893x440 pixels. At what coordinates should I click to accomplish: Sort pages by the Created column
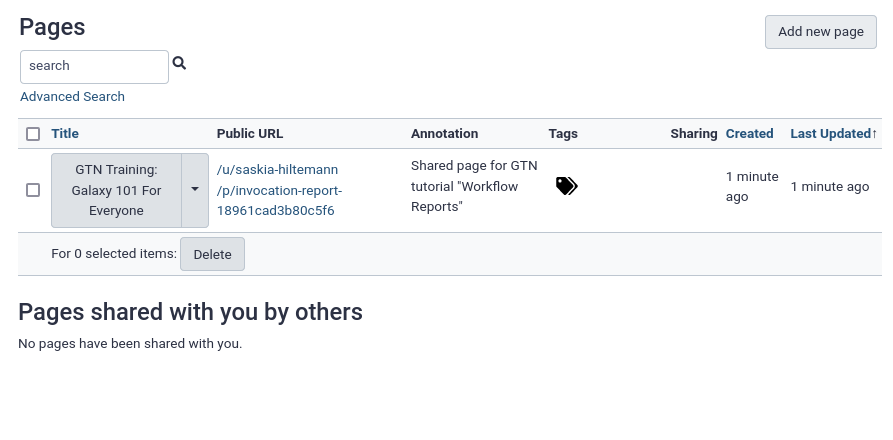click(x=749, y=134)
